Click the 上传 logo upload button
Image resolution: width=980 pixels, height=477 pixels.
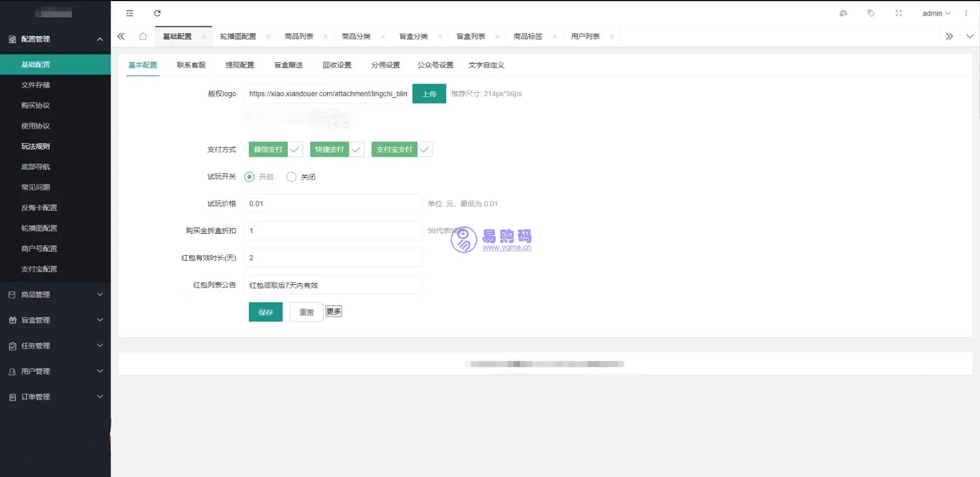tap(429, 94)
